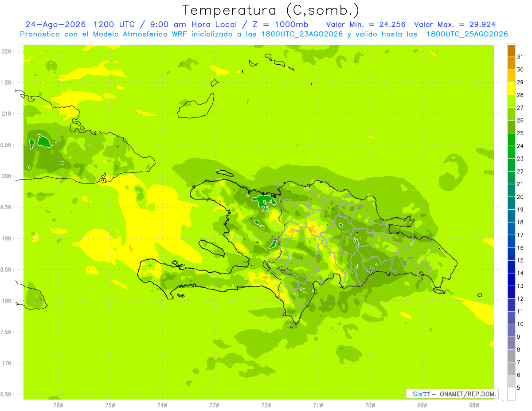Click the "10" value on the color legend

point(520,324)
